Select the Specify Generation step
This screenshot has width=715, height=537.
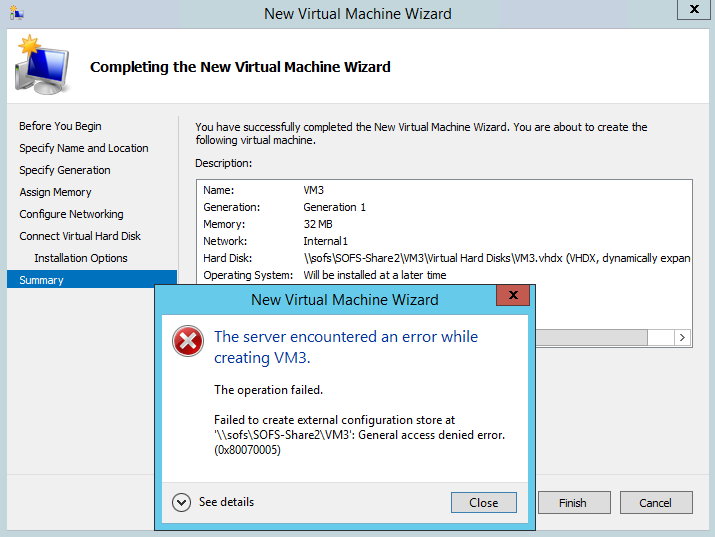tap(65, 170)
